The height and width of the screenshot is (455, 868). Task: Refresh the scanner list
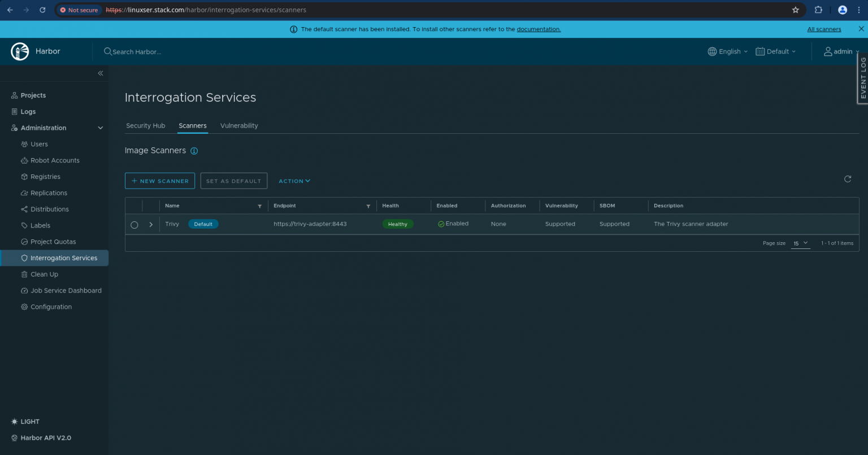click(x=847, y=178)
